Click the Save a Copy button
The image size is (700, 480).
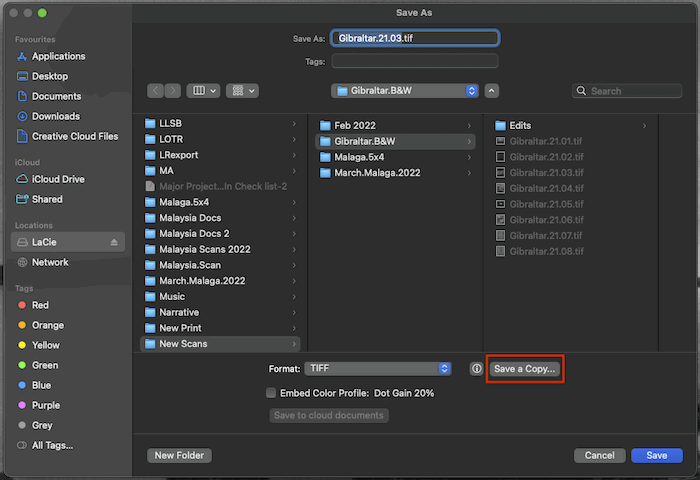tap(525, 369)
